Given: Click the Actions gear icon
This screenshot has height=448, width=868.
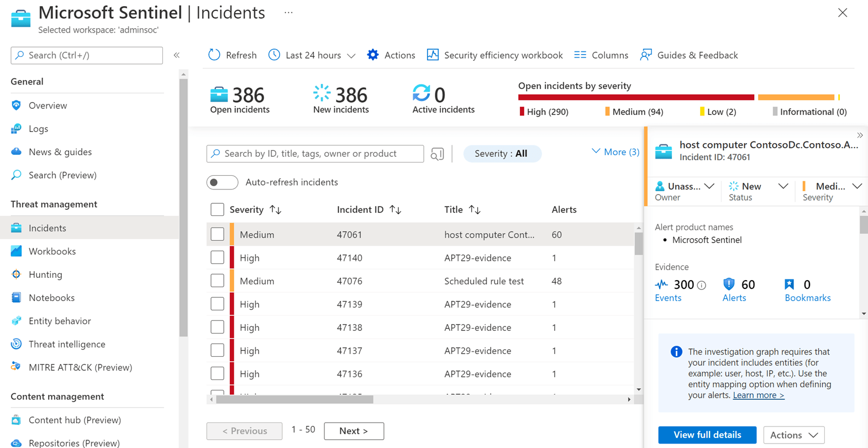Looking at the screenshot, I should click(373, 55).
